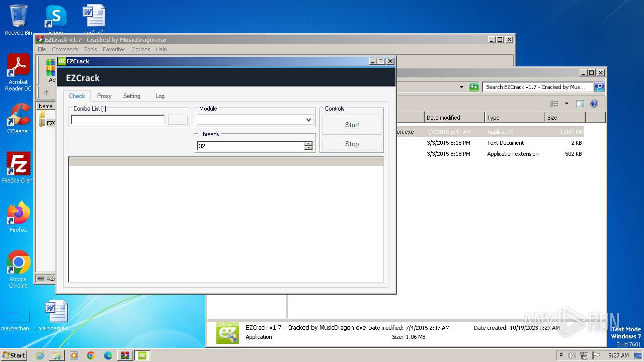Viewport: 644px width, 362px height.
Task: Select the Check tab in EZCrack
Action: [x=77, y=96]
